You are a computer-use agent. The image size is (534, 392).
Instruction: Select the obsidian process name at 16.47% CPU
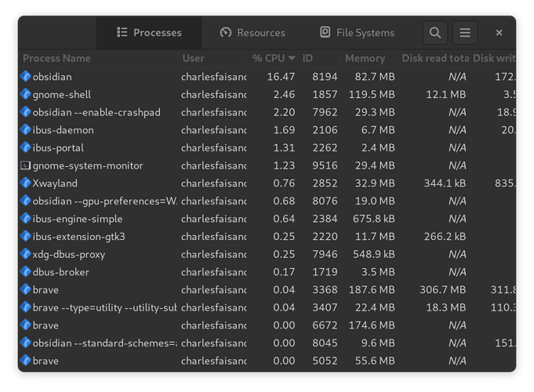click(52, 77)
